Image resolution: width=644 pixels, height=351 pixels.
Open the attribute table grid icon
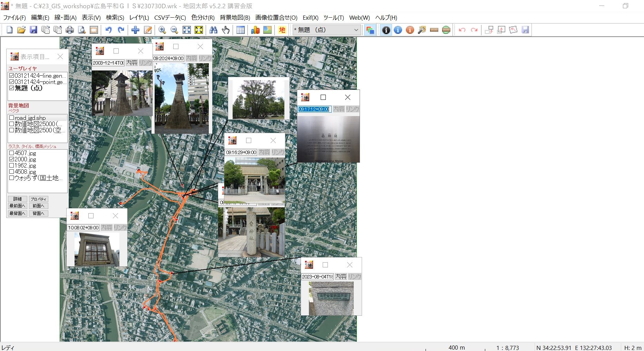coord(241,30)
